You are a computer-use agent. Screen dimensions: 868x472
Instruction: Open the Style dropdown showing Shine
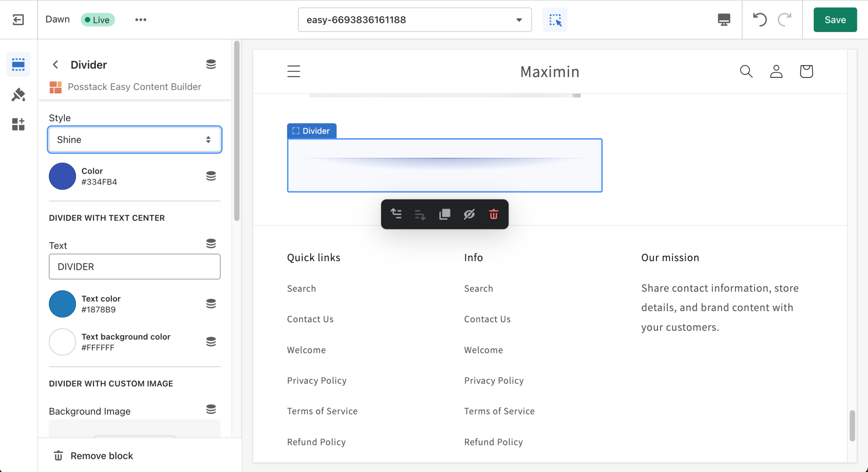tap(134, 140)
